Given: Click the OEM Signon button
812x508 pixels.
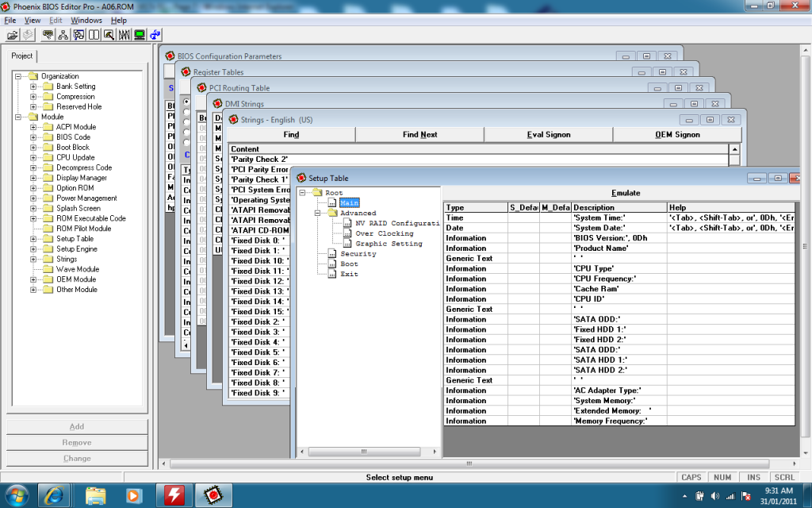Looking at the screenshot, I should [677, 134].
